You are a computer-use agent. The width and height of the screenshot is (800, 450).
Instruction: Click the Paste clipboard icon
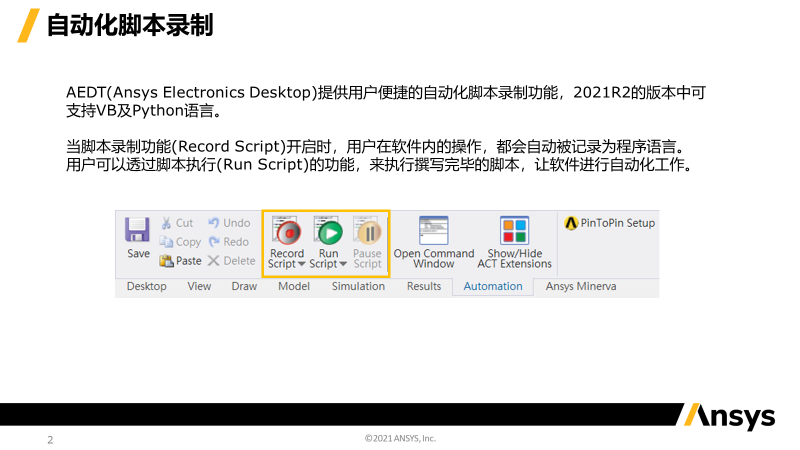pos(166,261)
